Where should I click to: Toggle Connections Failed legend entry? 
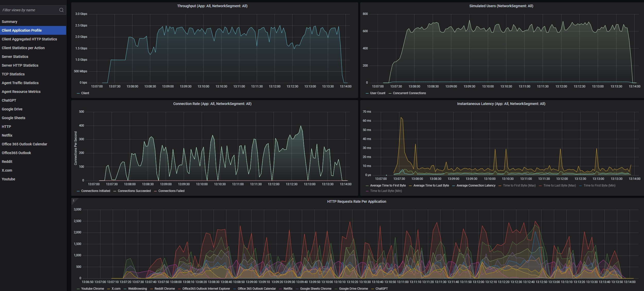171,191
